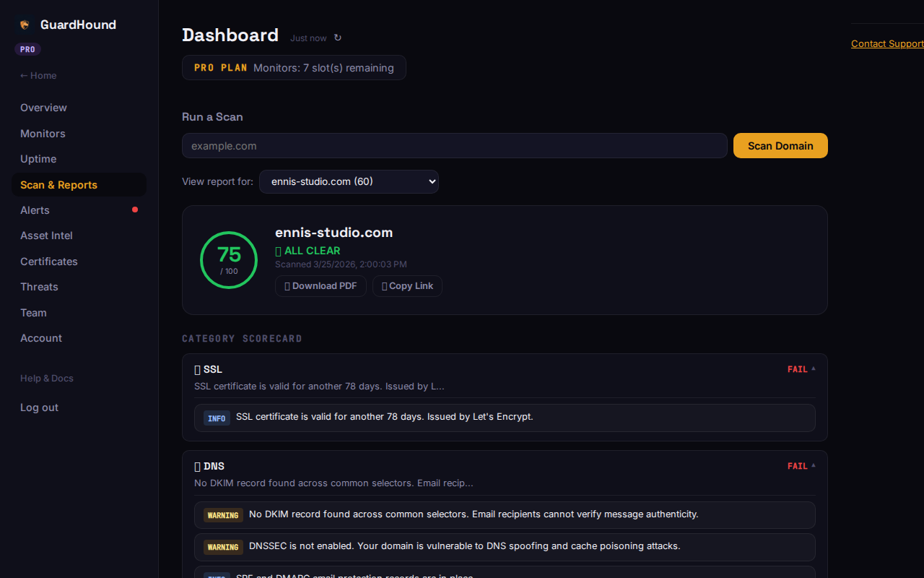924x578 pixels.
Task: Click the Scanned 3/25/2026 timestamp
Action: point(341,264)
